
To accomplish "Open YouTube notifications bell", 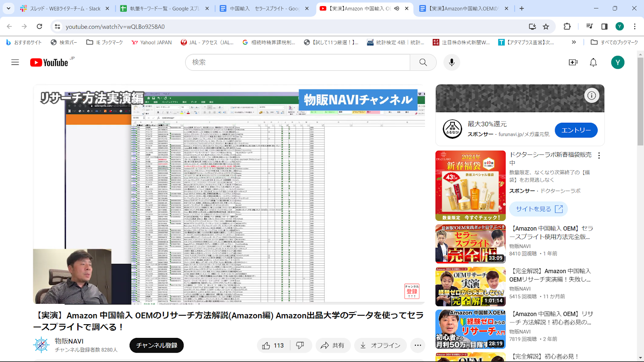I will (x=593, y=62).
